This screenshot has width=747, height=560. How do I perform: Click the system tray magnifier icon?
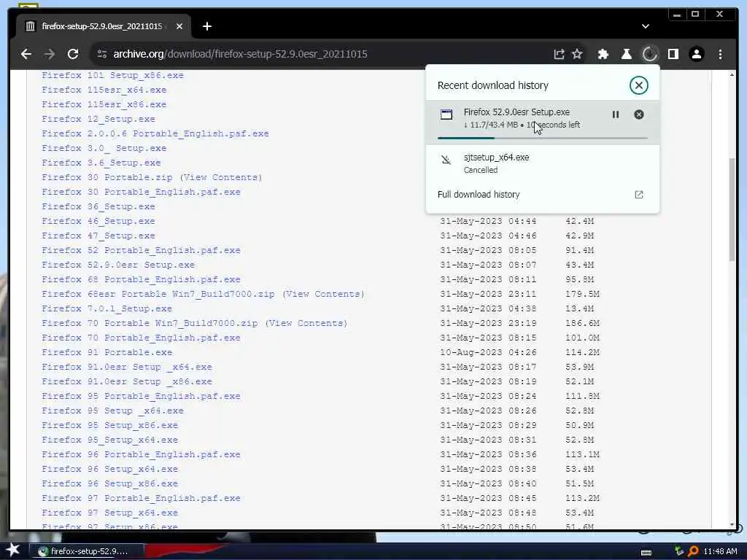coord(694,551)
